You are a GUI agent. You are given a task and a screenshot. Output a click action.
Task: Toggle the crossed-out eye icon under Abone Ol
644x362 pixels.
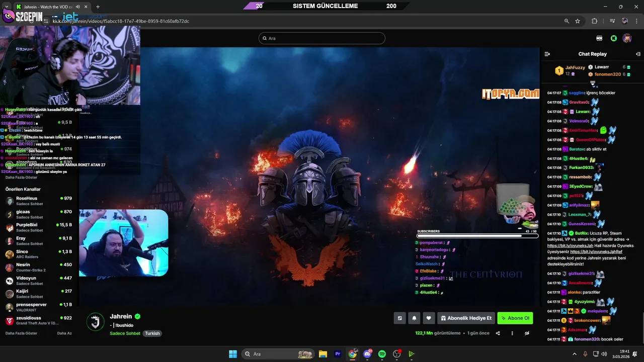(527, 333)
